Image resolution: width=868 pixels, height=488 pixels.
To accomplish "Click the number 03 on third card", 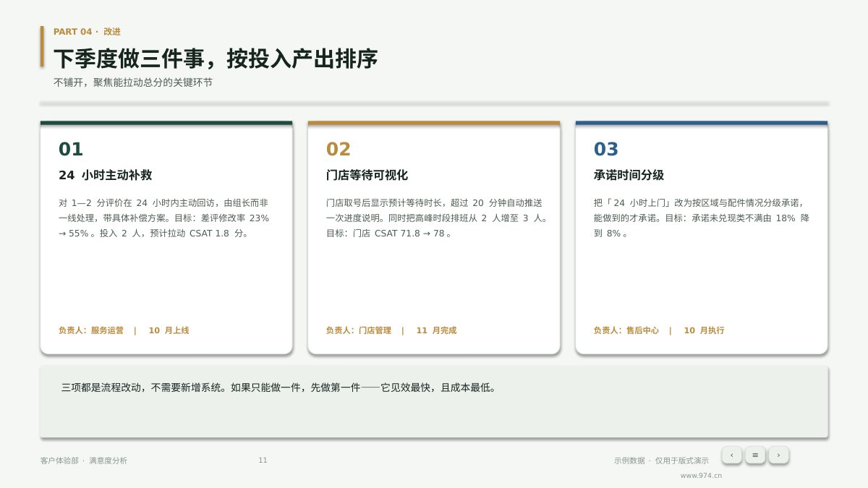I will 606,149.
